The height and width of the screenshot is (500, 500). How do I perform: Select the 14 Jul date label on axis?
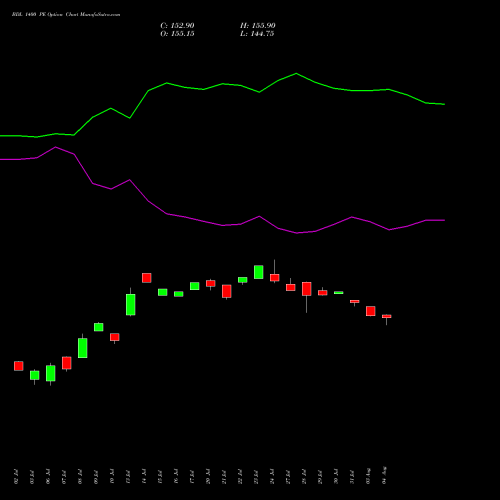(x=144, y=476)
